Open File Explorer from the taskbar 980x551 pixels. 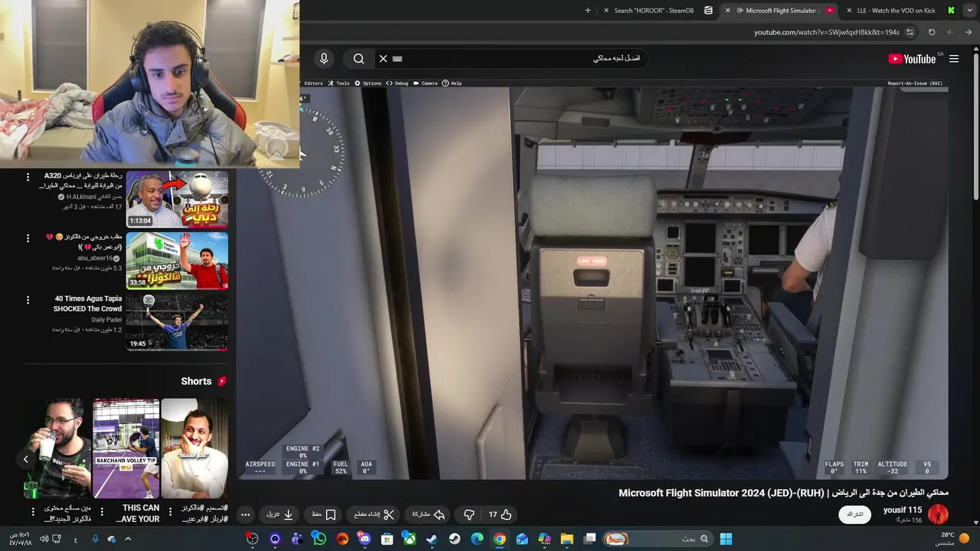pos(567,539)
